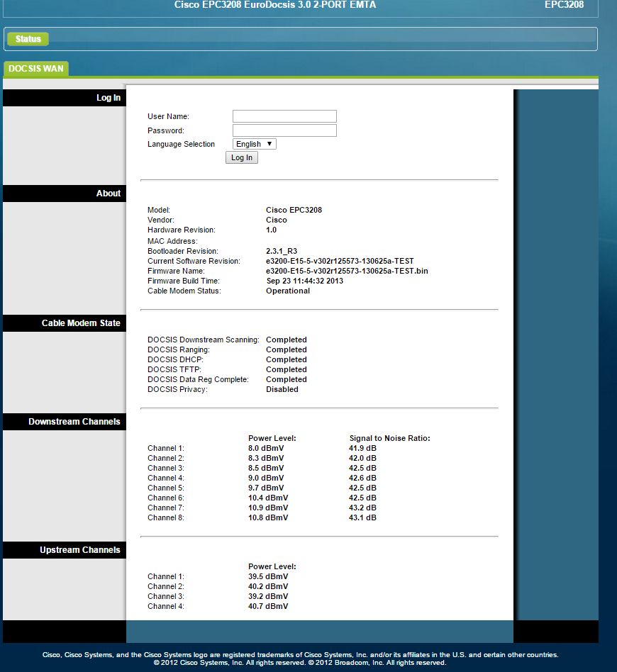617x672 pixels.
Task: Click DOCSIS DHCP Completed value
Action: pyautogui.click(x=286, y=359)
